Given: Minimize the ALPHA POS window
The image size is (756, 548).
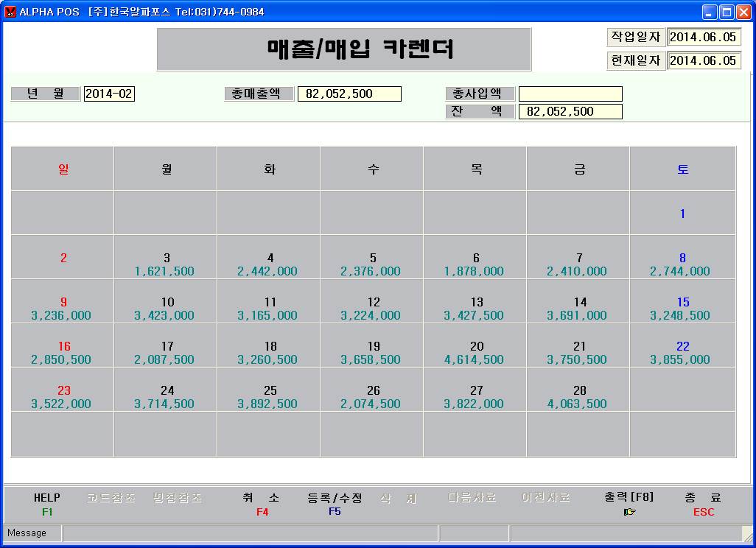Looking at the screenshot, I should click(x=710, y=12).
